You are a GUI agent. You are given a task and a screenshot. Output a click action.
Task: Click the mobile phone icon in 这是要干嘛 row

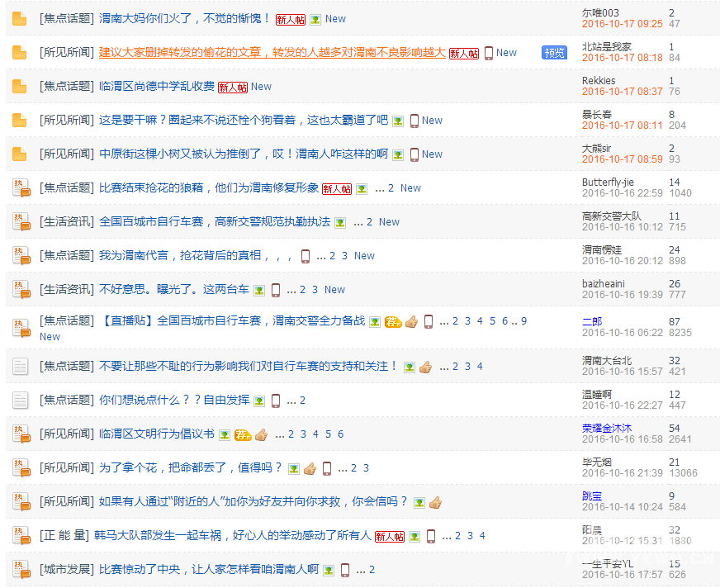click(x=414, y=121)
